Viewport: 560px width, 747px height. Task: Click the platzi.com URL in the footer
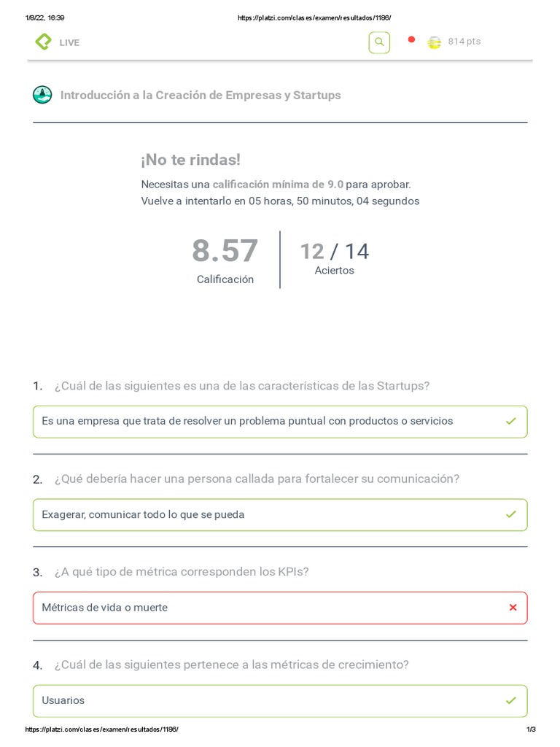(101, 729)
